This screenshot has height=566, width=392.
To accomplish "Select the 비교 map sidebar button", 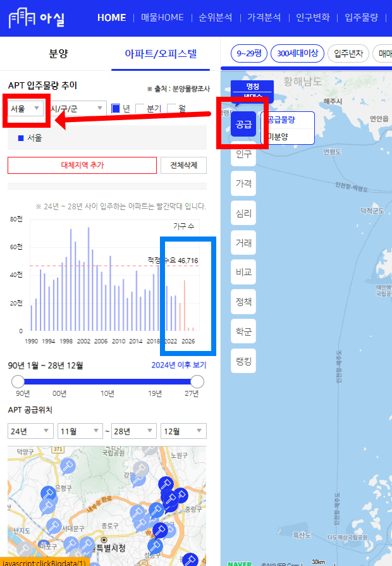I will (243, 272).
